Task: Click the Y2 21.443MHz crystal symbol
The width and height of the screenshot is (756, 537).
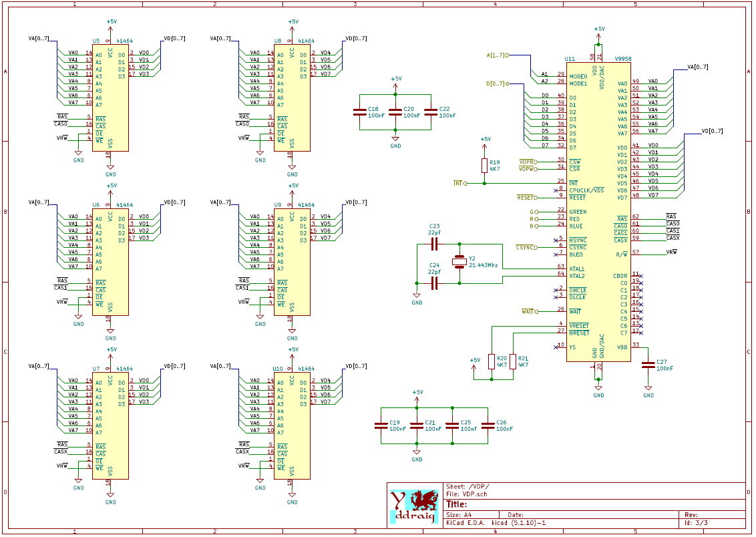Action: (459, 262)
